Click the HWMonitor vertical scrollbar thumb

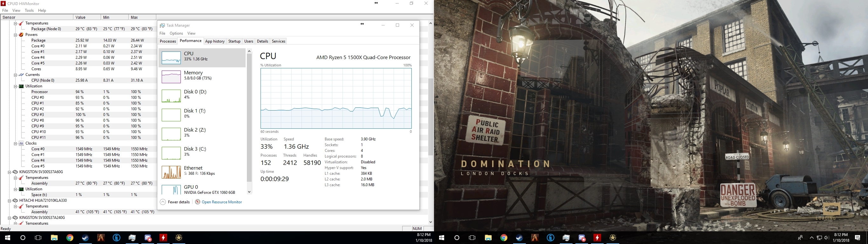tap(431, 117)
